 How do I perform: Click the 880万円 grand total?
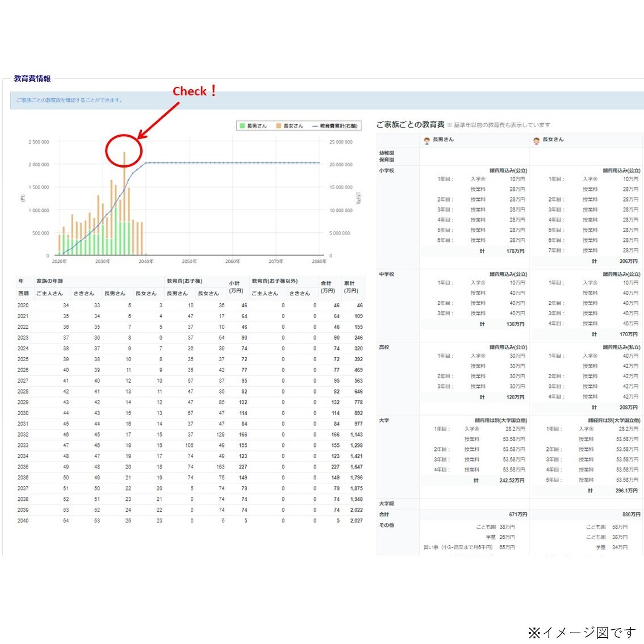pyautogui.click(x=632, y=514)
